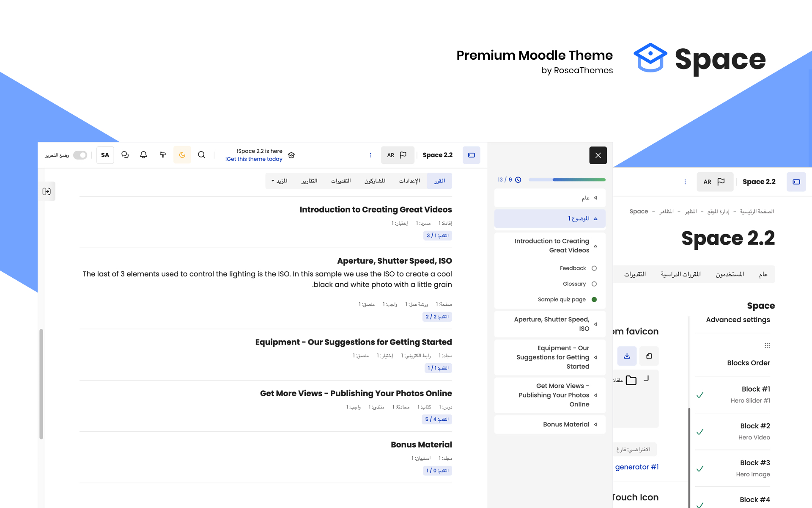Select the Reports tab (التقارير)
812x508 pixels.
(x=309, y=181)
